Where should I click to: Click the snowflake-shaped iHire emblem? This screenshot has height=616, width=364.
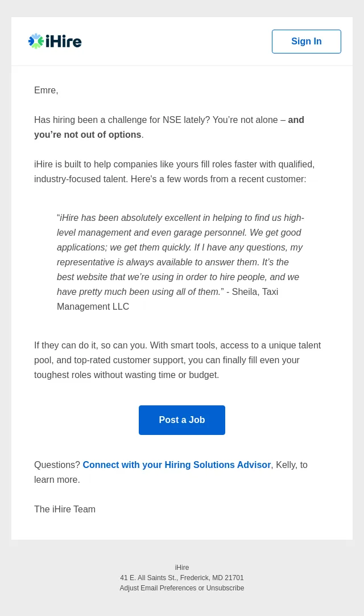[x=36, y=41]
